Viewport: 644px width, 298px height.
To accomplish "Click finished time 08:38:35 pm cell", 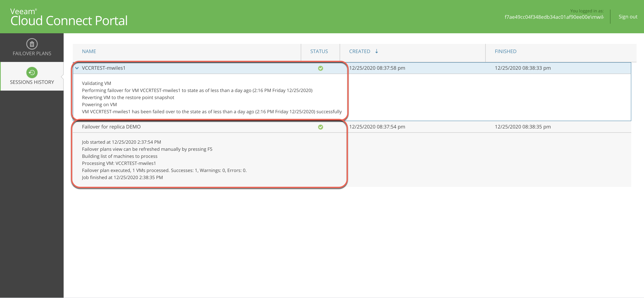I will pos(523,127).
